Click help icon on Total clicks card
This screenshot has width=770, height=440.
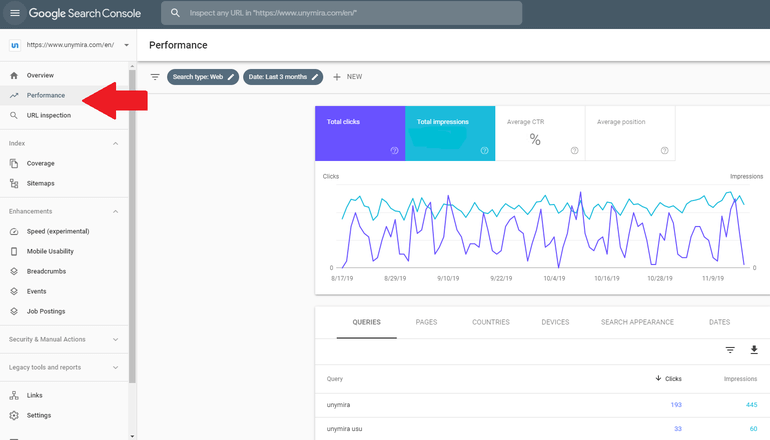coord(394,151)
